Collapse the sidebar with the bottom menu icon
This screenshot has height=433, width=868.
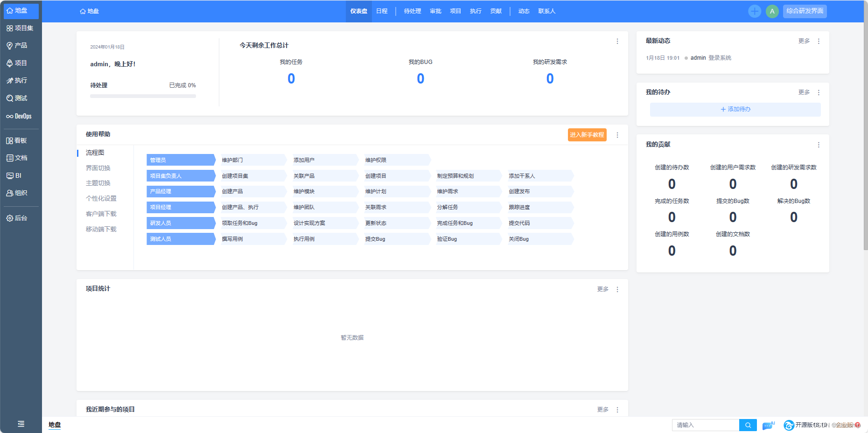[21, 424]
